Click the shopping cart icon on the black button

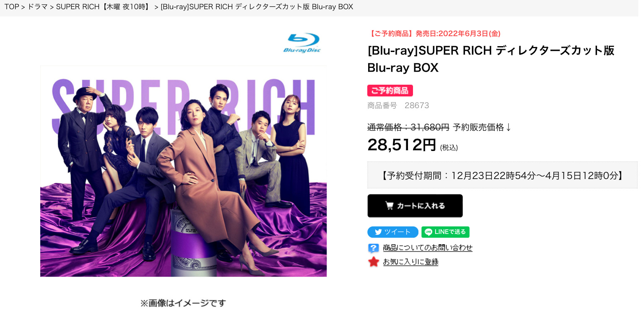[x=389, y=205]
